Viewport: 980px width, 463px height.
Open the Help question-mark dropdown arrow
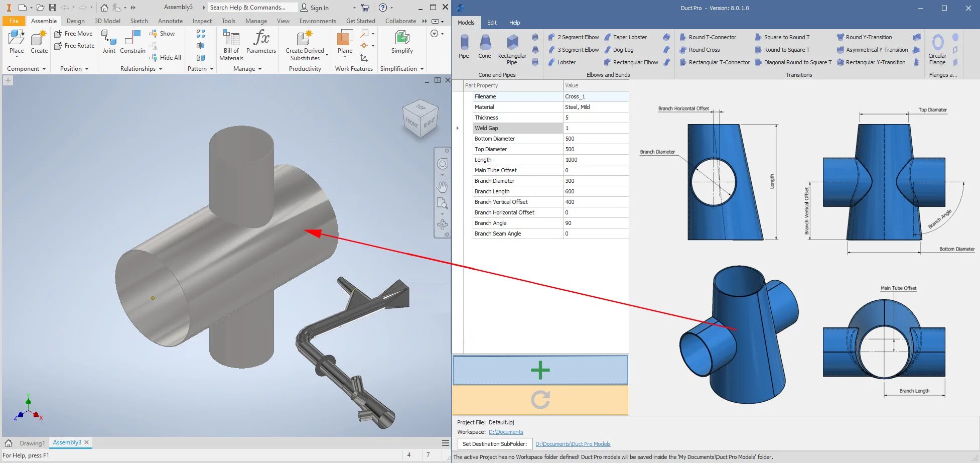click(x=391, y=8)
